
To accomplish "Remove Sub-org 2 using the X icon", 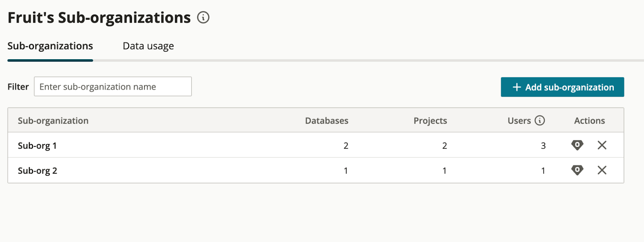I will [602, 170].
